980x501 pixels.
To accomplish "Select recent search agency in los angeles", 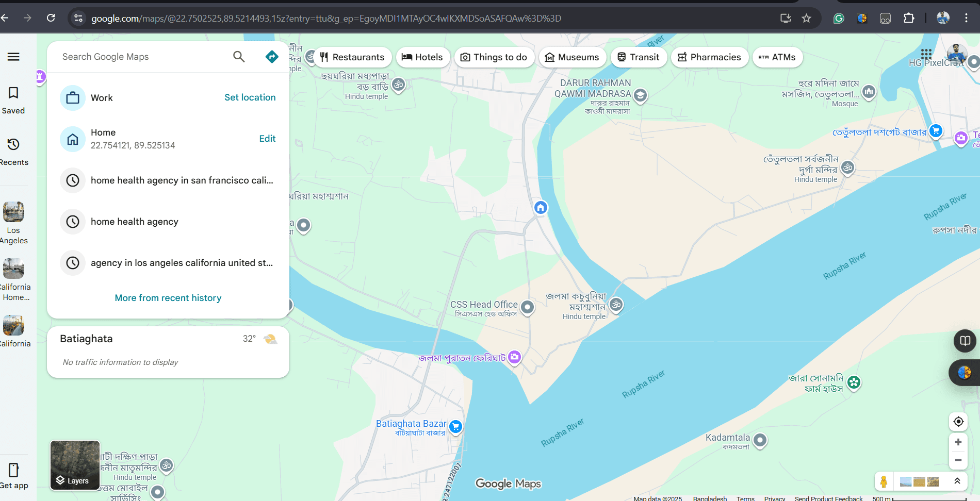I will [168, 263].
